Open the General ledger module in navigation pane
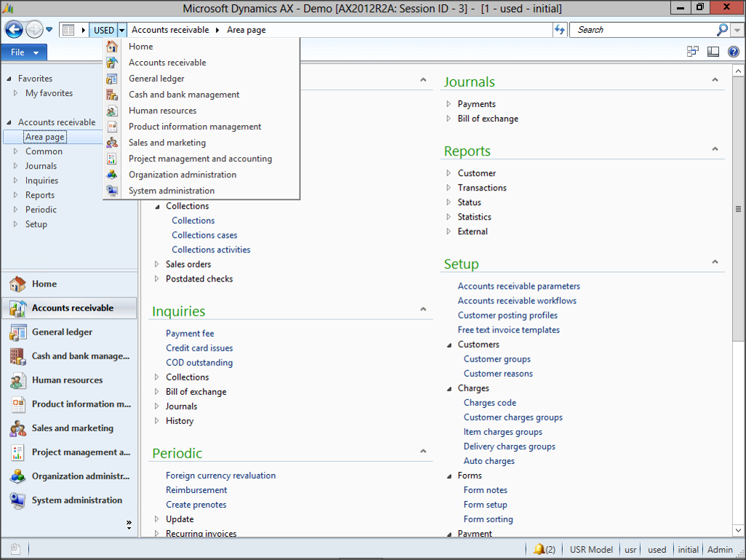The height and width of the screenshot is (560, 746). 62,332
